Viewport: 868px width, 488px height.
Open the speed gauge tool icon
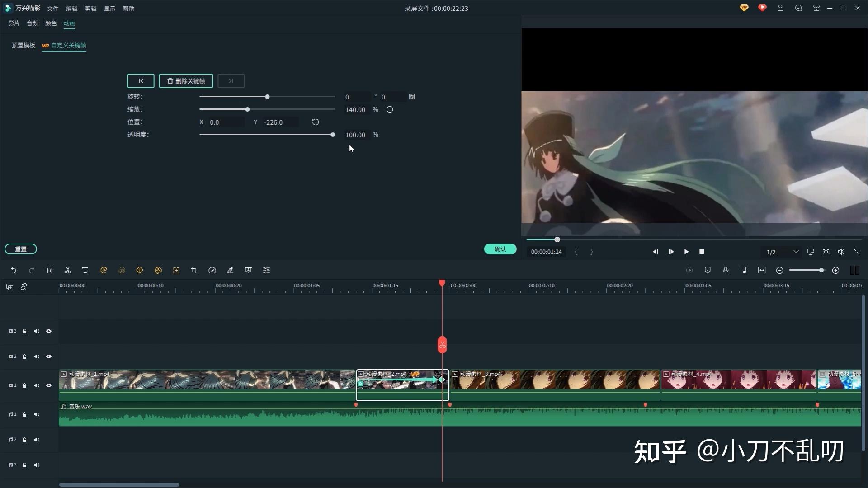pyautogui.click(x=212, y=270)
